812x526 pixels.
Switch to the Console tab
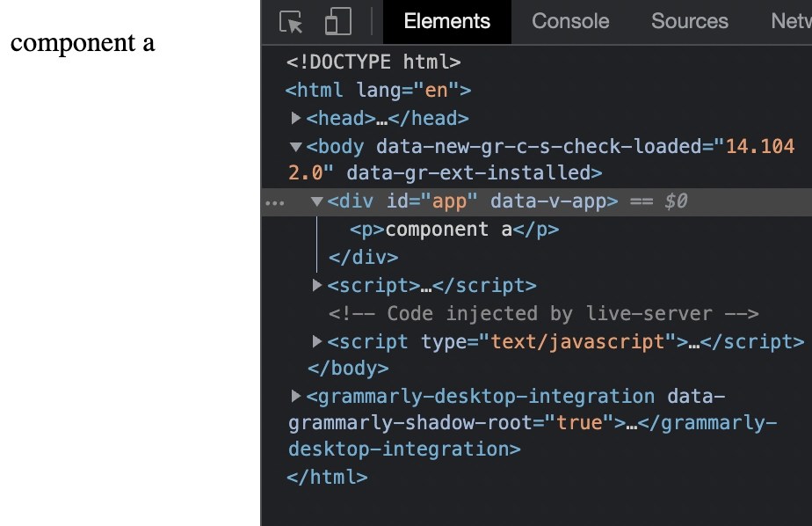569,21
